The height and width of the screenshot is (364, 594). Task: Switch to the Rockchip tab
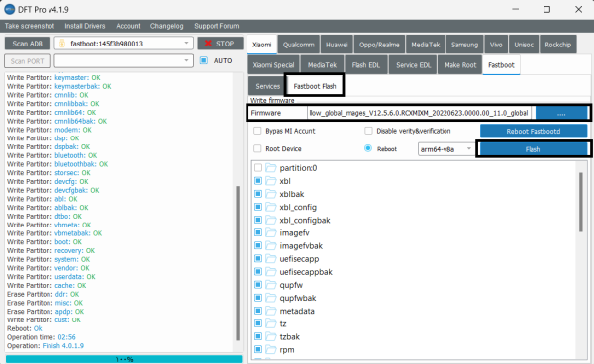pyautogui.click(x=558, y=45)
